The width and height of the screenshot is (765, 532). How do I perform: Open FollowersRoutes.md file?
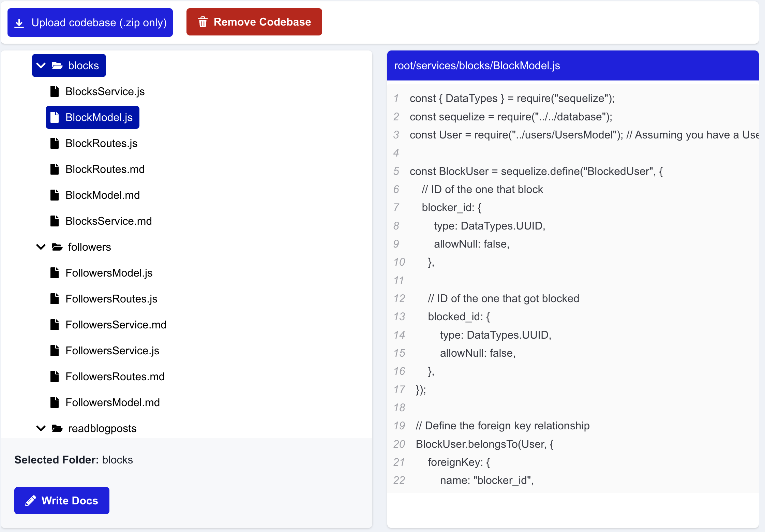(x=115, y=376)
